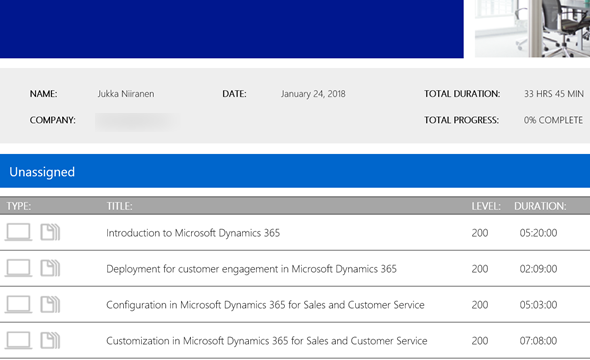Click the TITLE column header
This screenshot has width=590, height=360.
pyautogui.click(x=119, y=206)
